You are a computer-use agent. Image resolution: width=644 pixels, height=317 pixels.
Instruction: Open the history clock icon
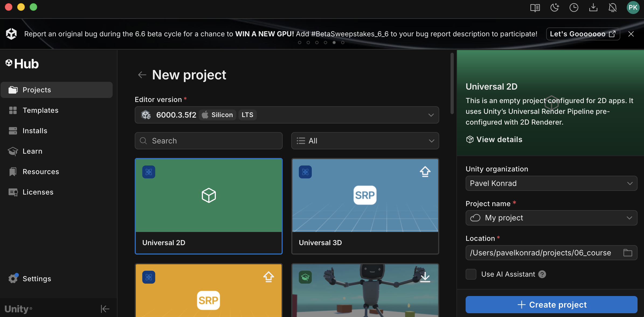click(574, 8)
